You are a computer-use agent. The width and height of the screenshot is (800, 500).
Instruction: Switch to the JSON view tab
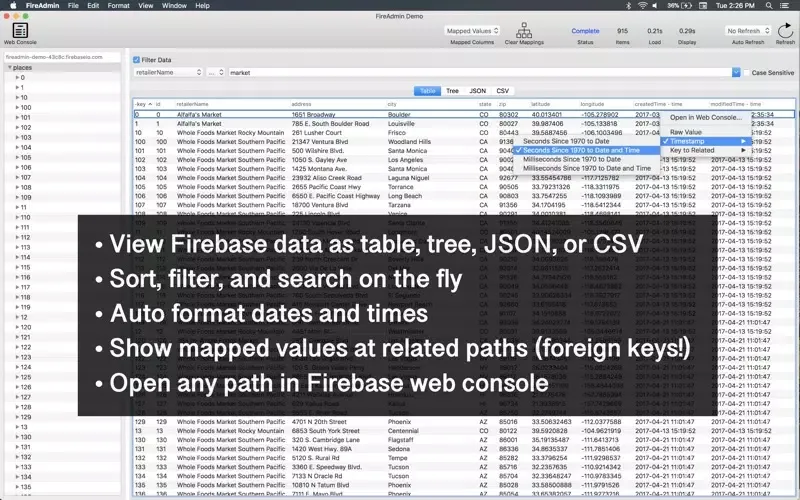[478, 90]
